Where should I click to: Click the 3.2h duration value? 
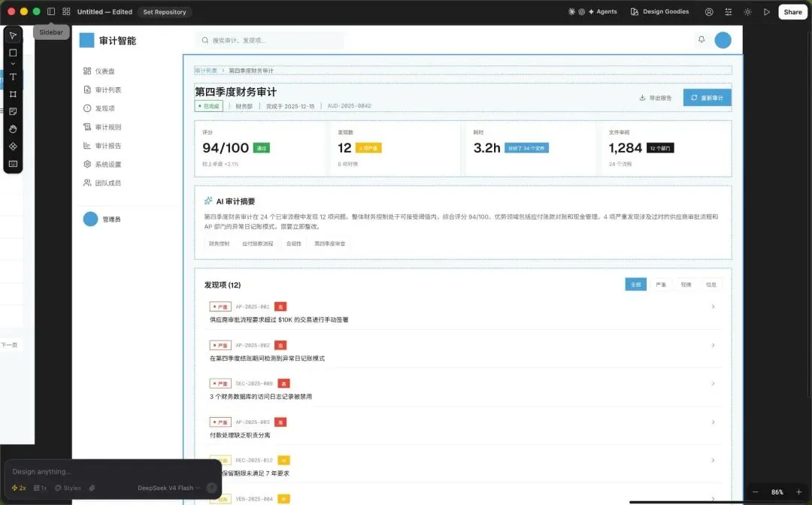[x=486, y=148]
